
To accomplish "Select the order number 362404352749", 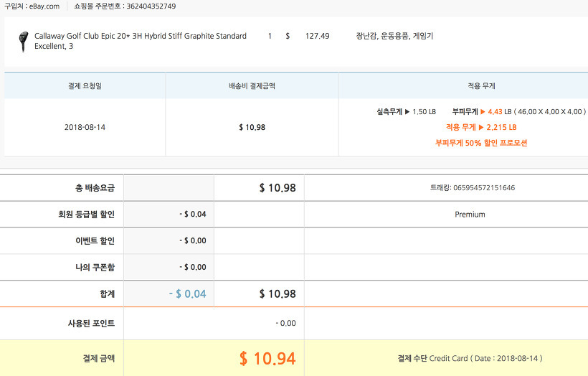I will point(151,6).
